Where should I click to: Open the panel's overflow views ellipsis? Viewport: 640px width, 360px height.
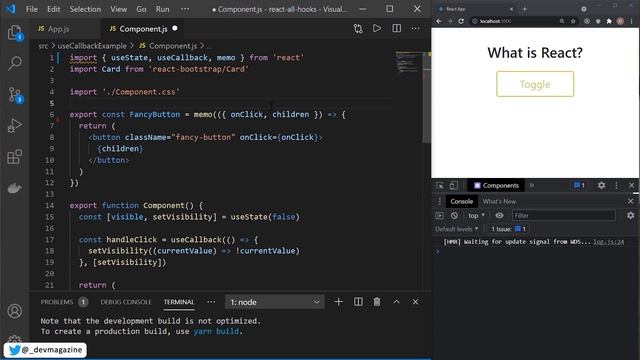pyautogui.click(x=211, y=302)
